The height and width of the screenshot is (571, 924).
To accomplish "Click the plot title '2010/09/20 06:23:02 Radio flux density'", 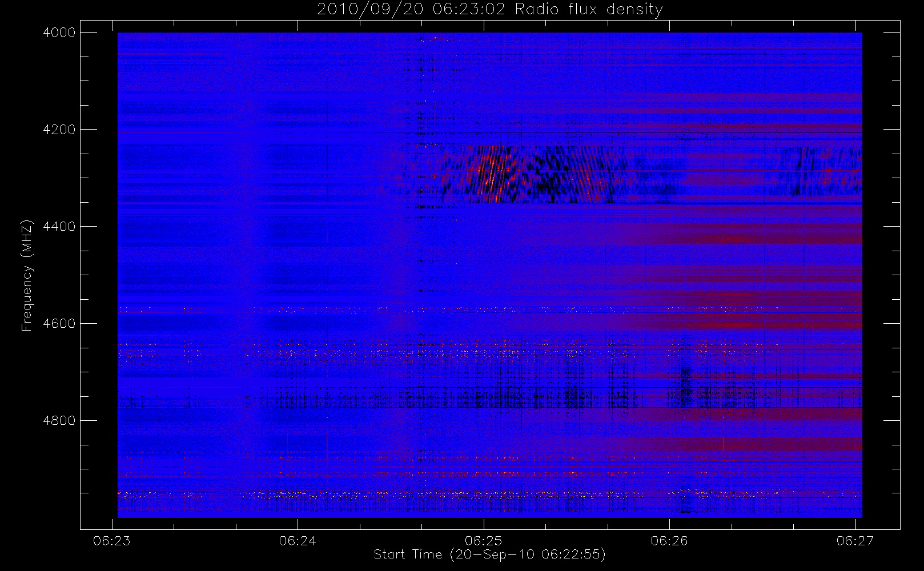I will (x=489, y=9).
